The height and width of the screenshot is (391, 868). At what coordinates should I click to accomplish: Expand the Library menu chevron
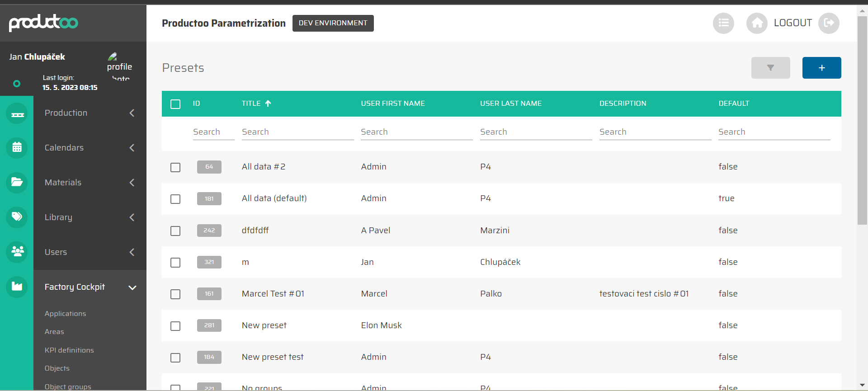pyautogui.click(x=132, y=217)
